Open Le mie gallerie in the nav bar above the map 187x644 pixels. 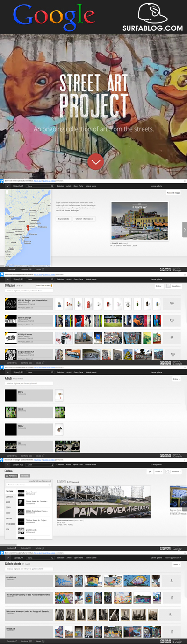[156, 186]
